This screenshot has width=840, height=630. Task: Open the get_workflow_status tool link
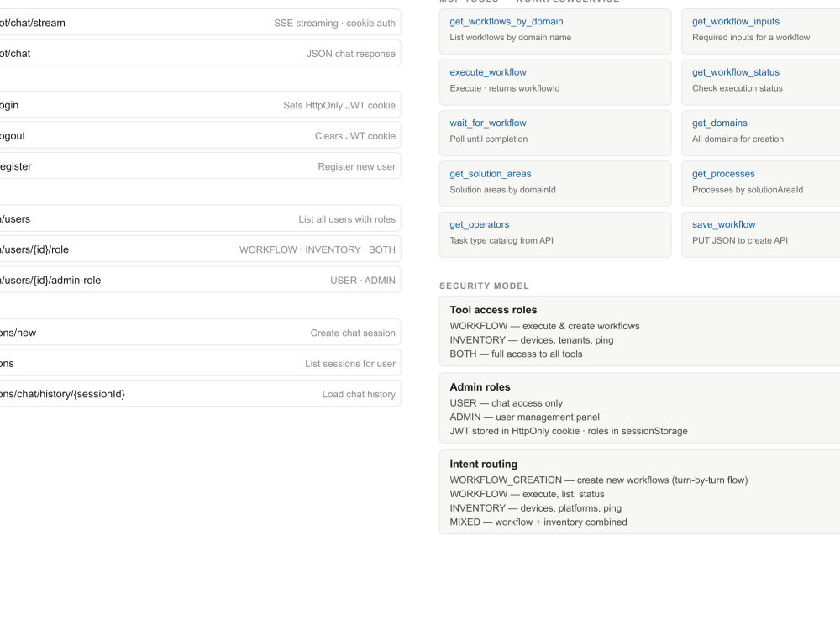coord(736,72)
